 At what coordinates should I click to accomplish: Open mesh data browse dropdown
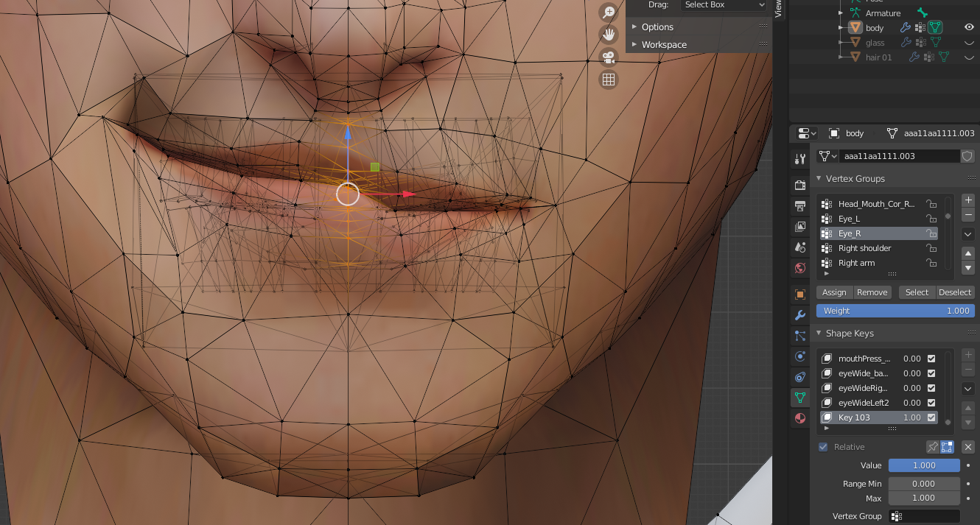(828, 156)
